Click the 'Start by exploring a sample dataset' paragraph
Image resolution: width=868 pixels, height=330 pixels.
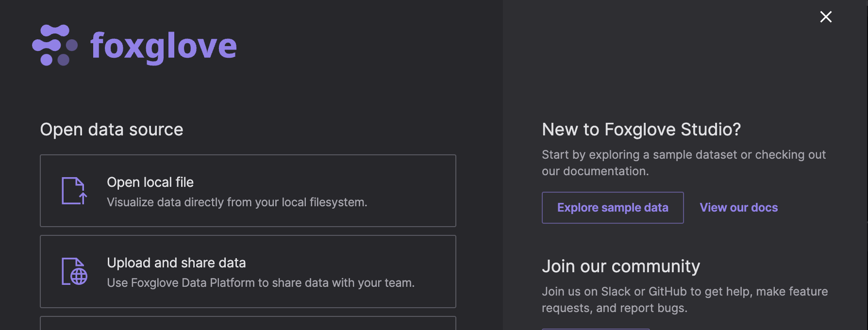tap(683, 163)
